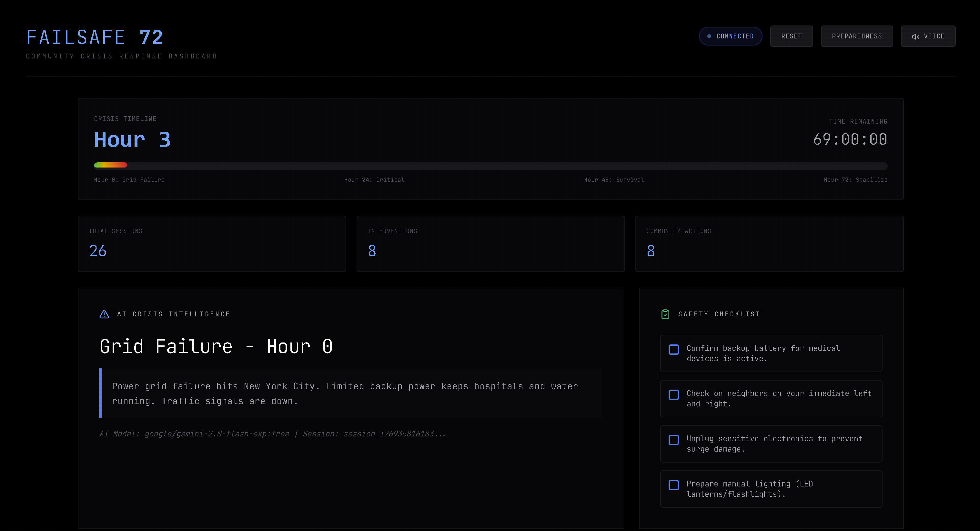Click the warning triangle icon beside AI Crisis Intelligence

point(104,314)
